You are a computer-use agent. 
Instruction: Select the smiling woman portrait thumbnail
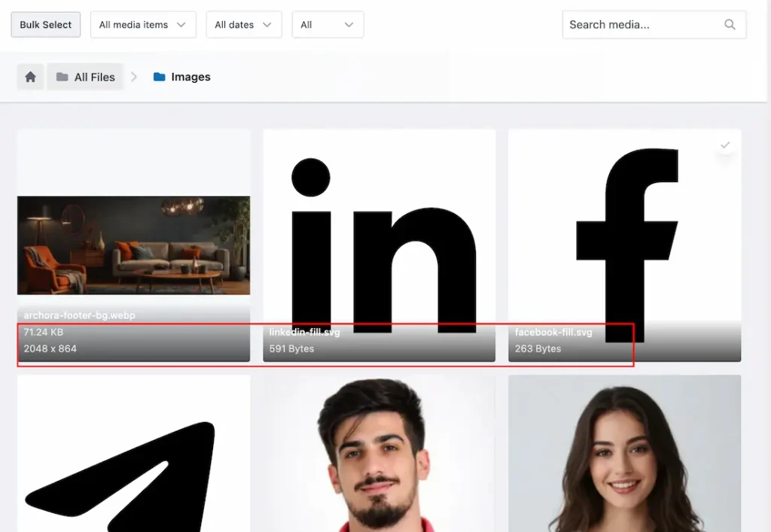pyautogui.click(x=624, y=454)
